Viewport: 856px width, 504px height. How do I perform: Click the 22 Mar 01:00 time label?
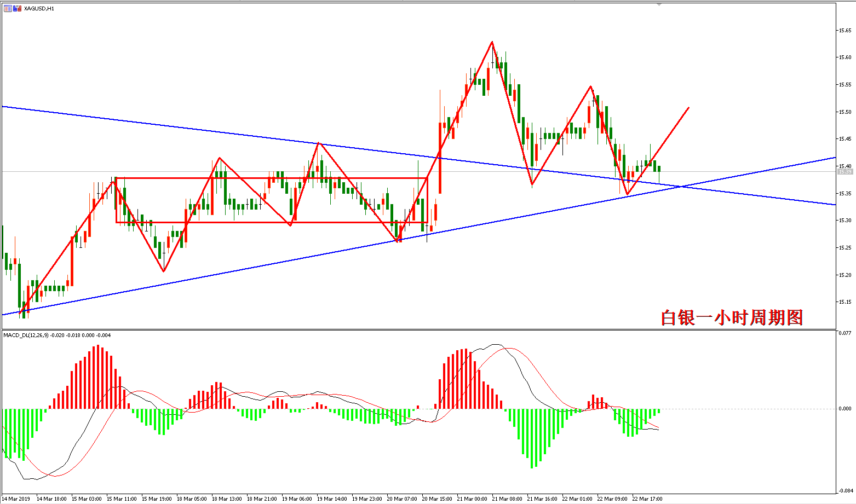[577, 499]
